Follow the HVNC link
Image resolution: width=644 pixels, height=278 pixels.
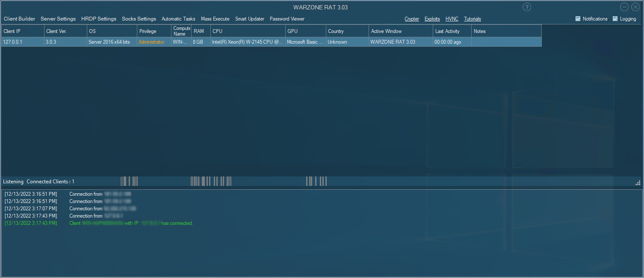click(452, 19)
